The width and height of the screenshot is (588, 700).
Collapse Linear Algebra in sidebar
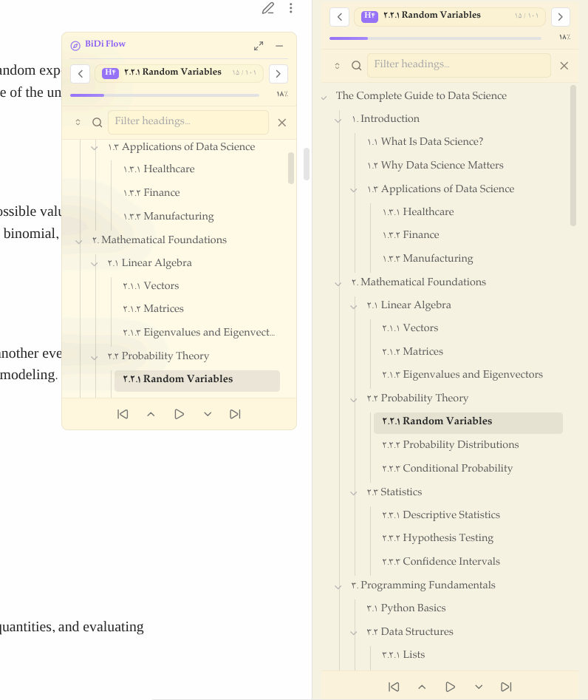(x=354, y=306)
